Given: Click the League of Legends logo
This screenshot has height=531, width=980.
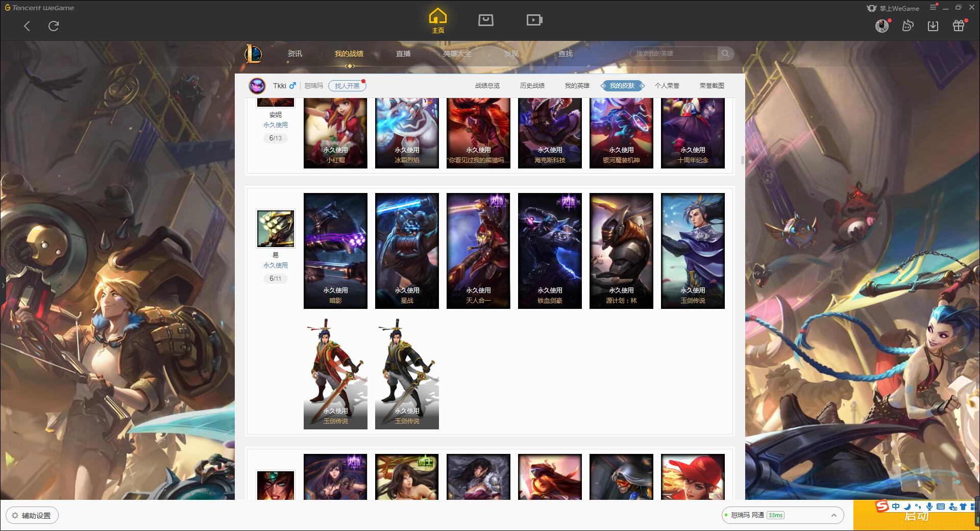Looking at the screenshot, I should tap(253, 54).
